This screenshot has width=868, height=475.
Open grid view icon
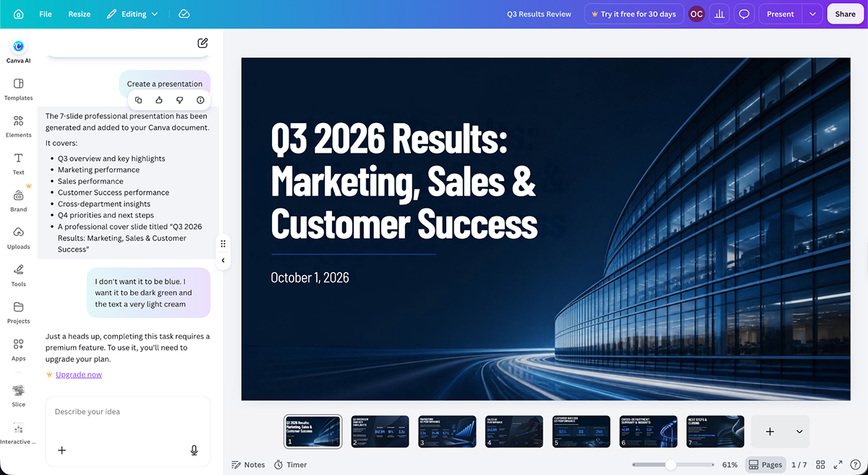tap(820, 465)
